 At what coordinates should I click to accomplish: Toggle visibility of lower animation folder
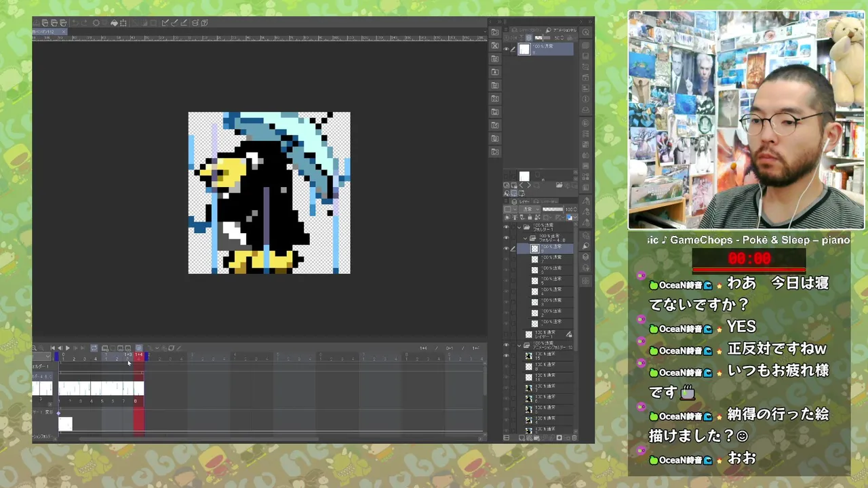pyautogui.click(x=507, y=345)
